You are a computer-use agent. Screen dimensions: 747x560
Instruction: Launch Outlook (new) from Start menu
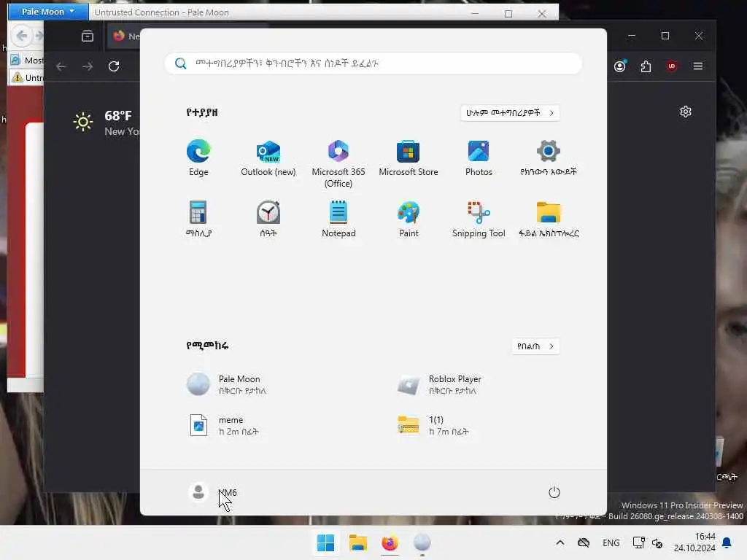click(268, 158)
